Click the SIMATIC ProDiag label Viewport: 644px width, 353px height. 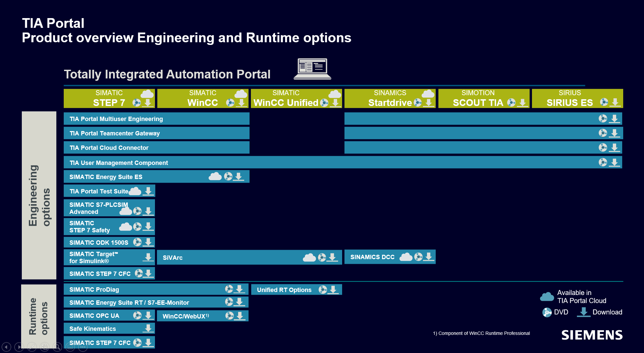94,290
